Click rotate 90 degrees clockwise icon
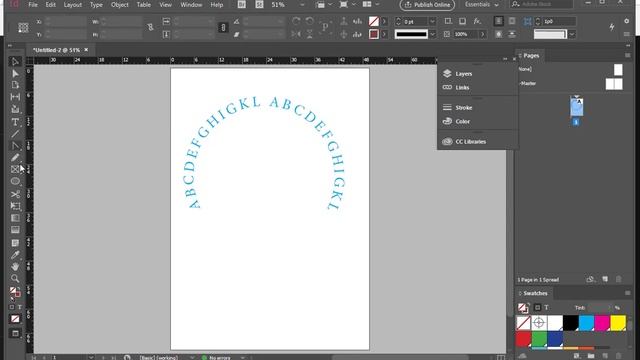 pos(296,21)
